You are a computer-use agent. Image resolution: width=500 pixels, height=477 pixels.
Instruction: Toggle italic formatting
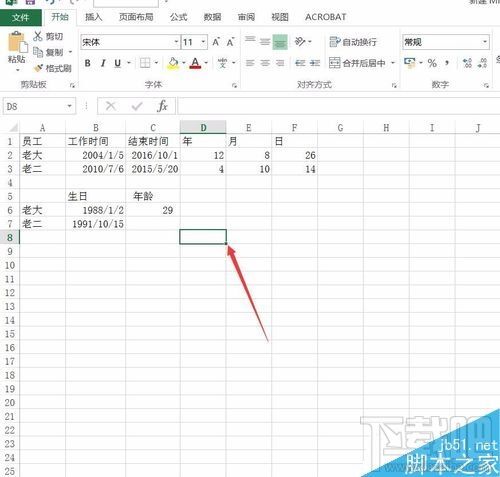click(103, 63)
